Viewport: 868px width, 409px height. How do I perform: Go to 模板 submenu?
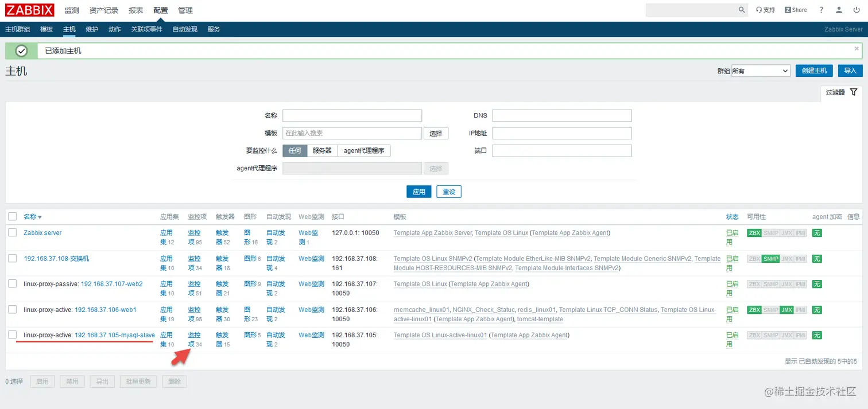pos(46,29)
